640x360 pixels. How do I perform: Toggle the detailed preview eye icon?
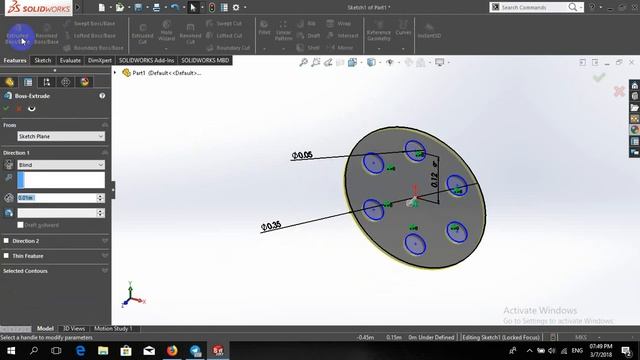[31, 108]
